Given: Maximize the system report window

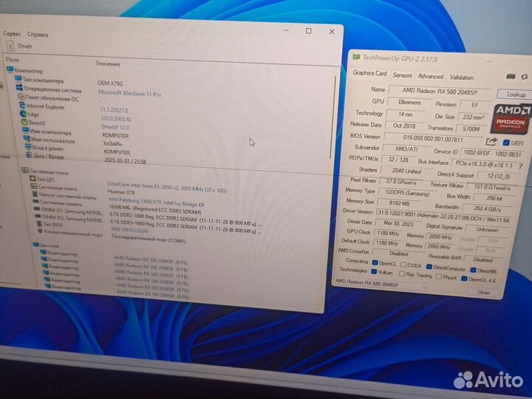Looking at the screenshot, I should (x=308, y=31).
